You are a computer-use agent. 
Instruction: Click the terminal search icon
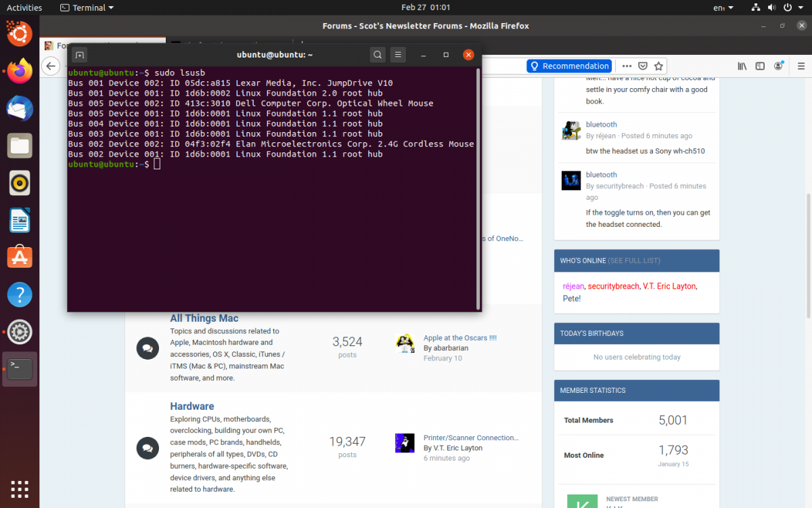coord(378,55)
